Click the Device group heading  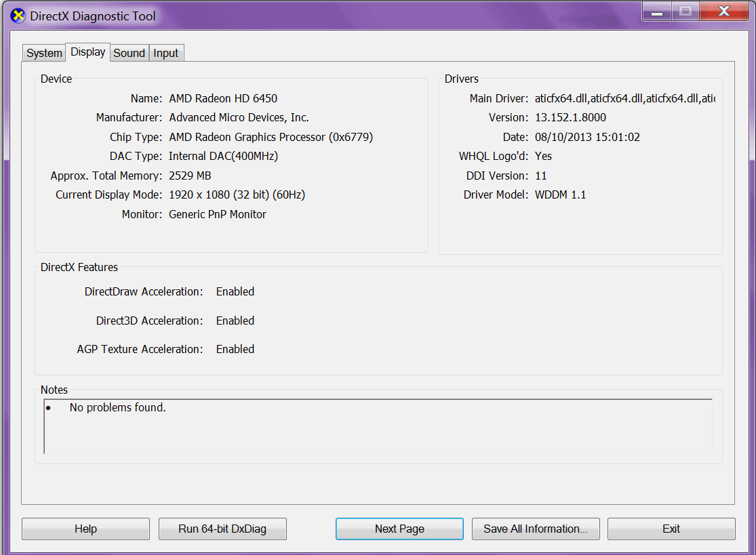pos(56,79)
